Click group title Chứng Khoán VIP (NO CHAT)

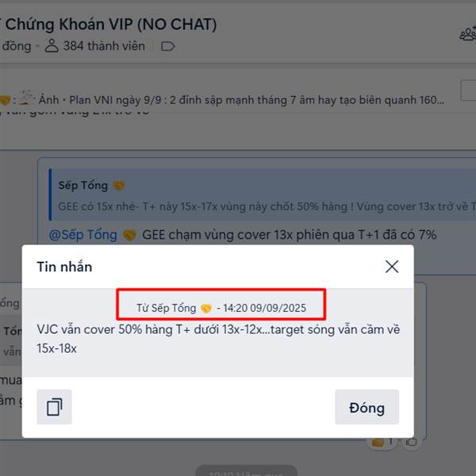(111, 25)
